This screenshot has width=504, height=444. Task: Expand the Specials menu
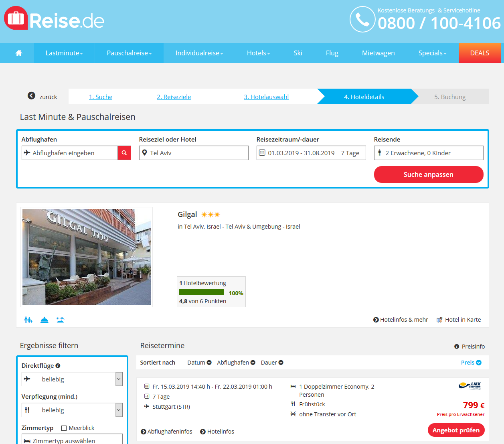point(432,53)
